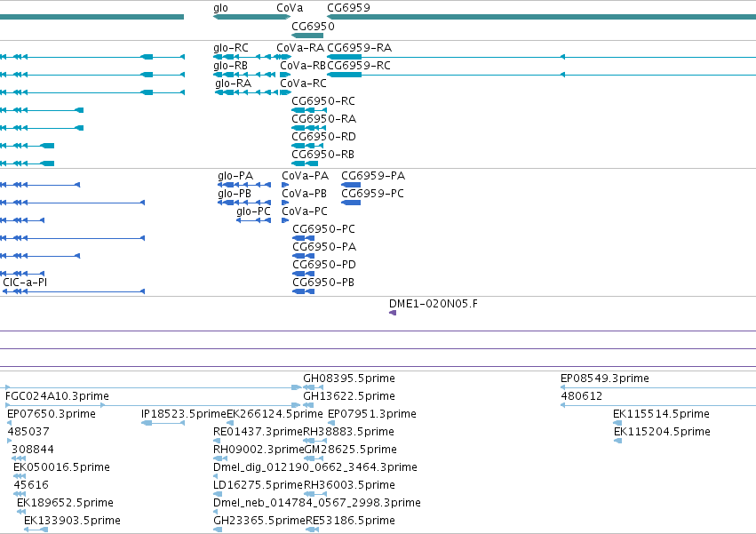Select EST label RH38883.5prime
The height and width of the screenshot is (534, 756).
point(349,432)
